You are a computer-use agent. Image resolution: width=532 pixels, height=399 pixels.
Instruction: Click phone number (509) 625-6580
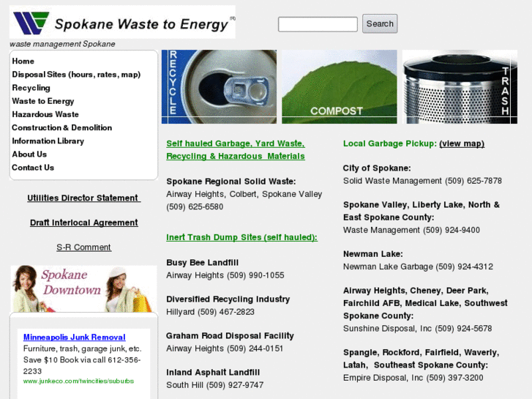coord(195,206)
